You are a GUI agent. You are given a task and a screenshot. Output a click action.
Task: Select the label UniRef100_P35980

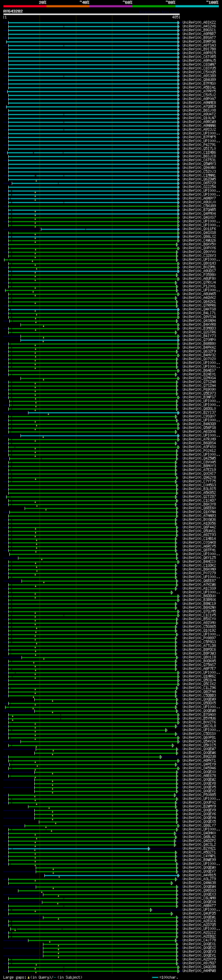click(199, 275)
